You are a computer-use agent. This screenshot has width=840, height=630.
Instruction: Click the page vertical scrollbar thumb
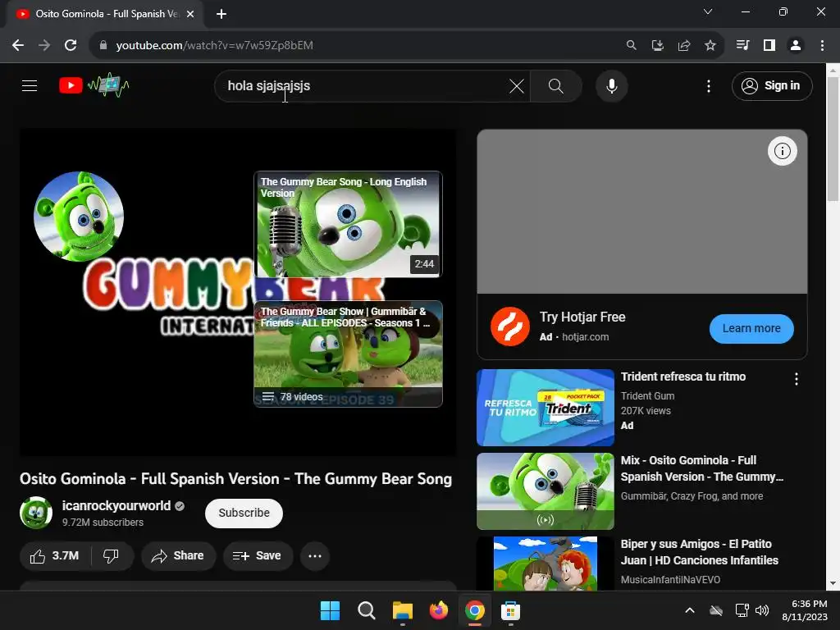(x=833, y=139)
